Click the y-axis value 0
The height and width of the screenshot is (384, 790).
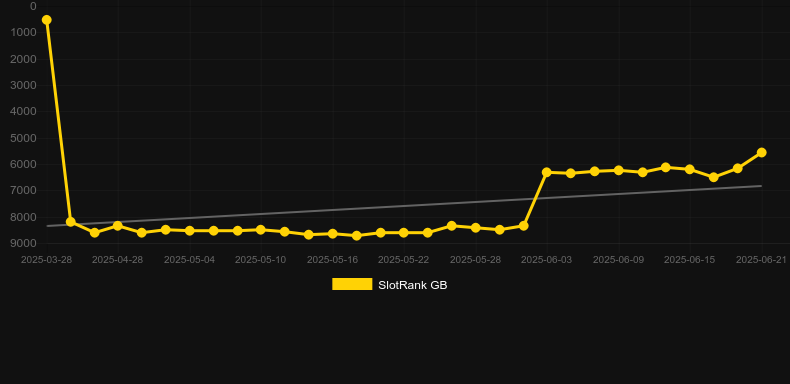click(33, 6)
